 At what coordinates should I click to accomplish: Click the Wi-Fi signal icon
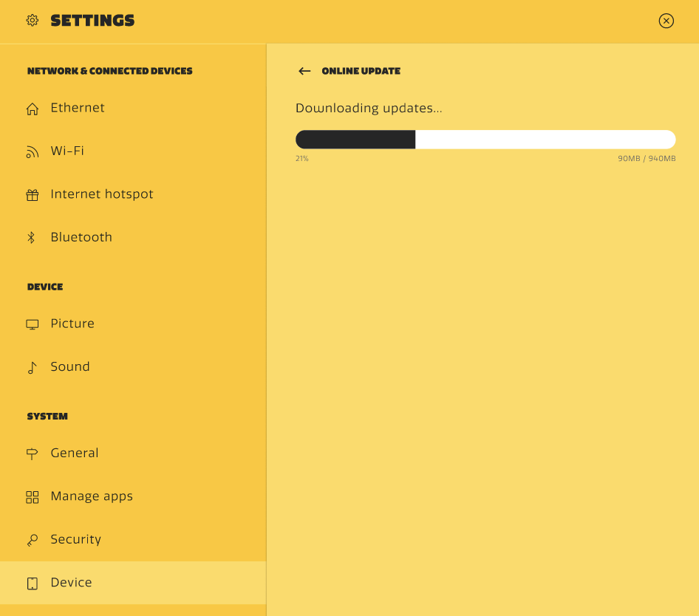point(32,152)
